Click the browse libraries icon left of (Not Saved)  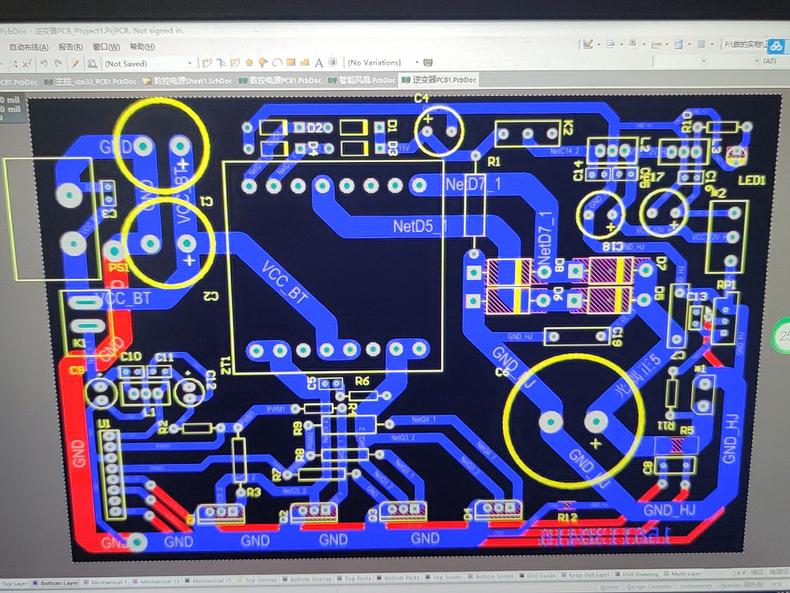(92, 63)
